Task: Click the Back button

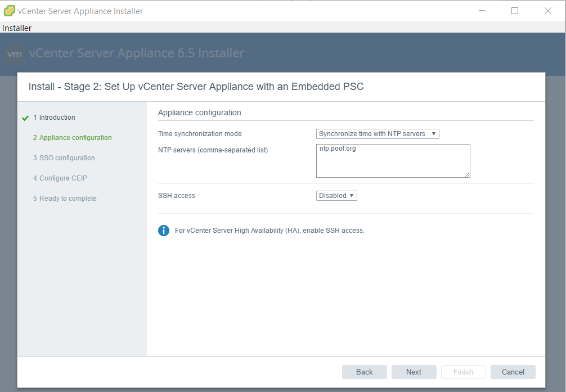Action: click(364, 372)
